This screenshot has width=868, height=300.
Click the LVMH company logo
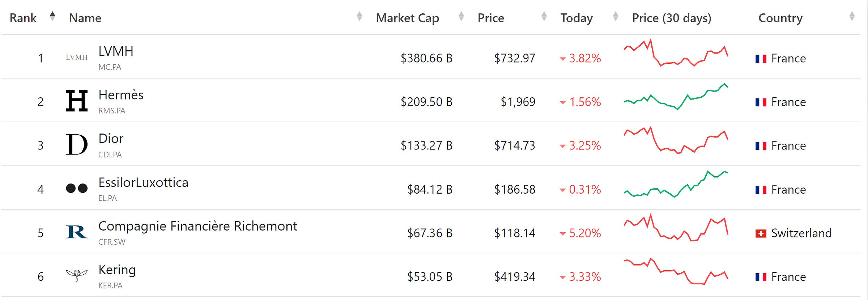[x=77, y=57]
